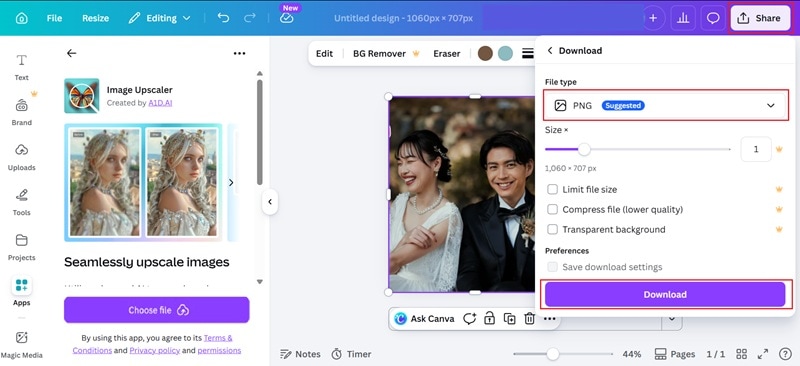Click the add comment bubble icon

pyautogui.click(x=469, y=319)
